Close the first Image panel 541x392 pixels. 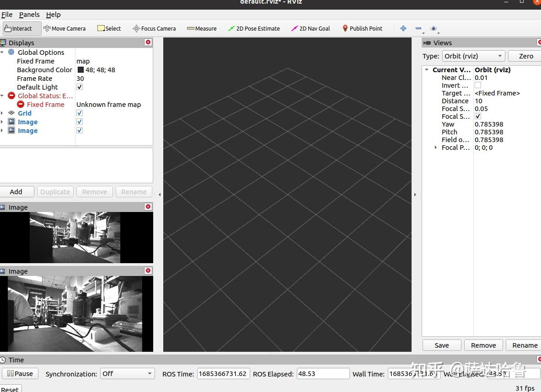pos(148,207)
